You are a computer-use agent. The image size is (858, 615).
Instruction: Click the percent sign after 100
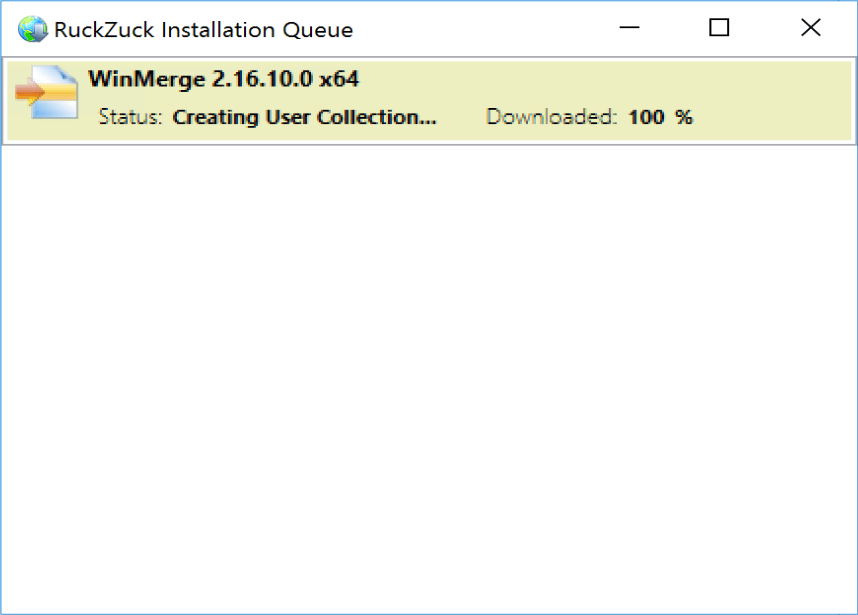(x=684, y=117)
